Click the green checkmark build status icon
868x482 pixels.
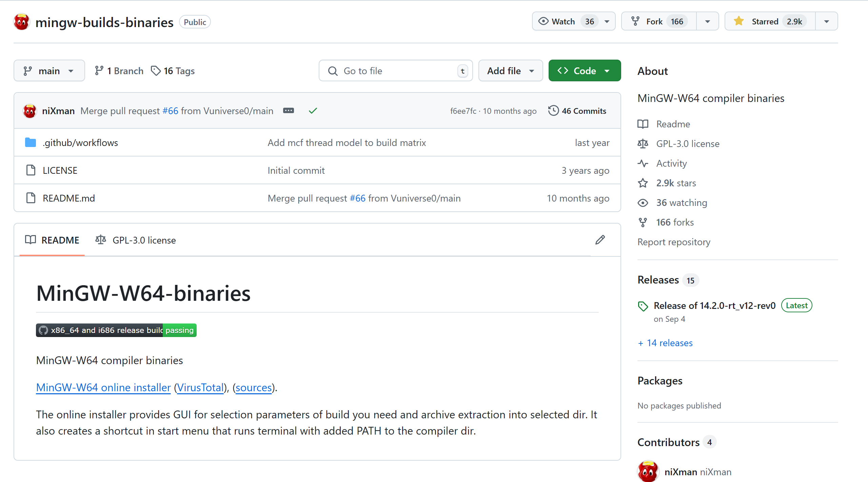[x=313, y=111]
